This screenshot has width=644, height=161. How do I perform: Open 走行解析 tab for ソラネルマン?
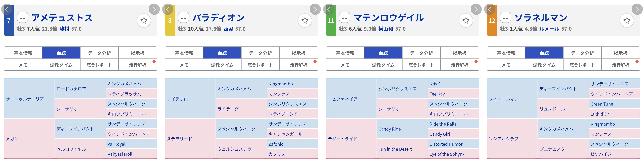(x=620, y=65)
